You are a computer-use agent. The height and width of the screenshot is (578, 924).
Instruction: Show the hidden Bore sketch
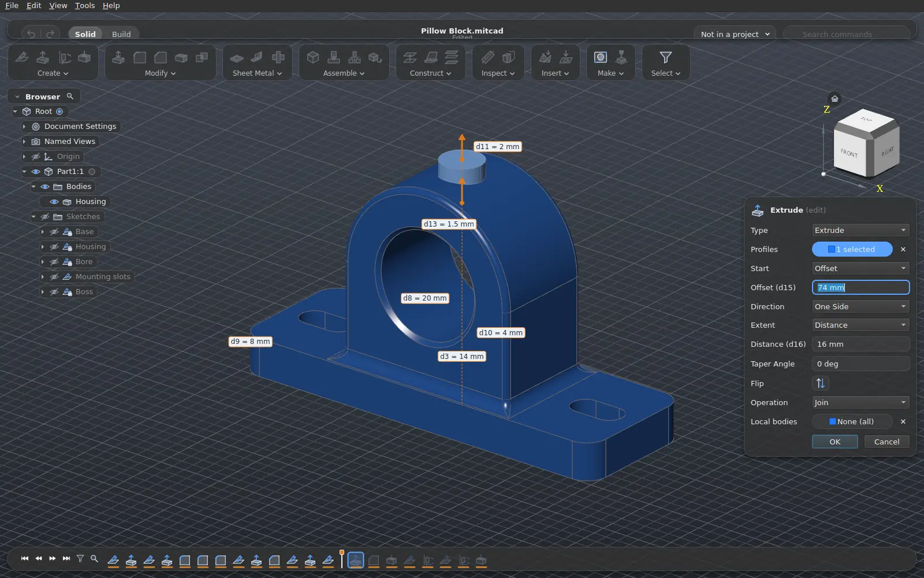coord(54,262)
